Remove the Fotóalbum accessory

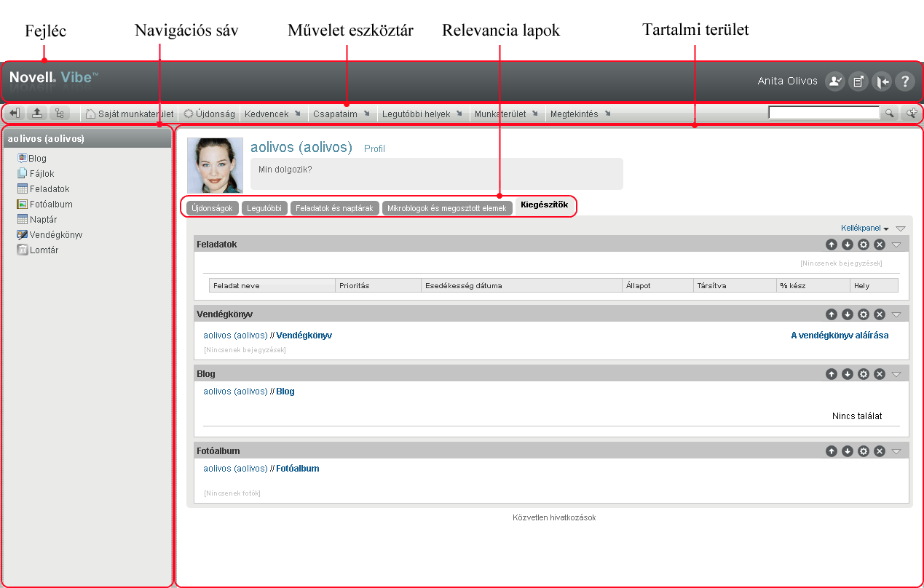tap(880, 451)
